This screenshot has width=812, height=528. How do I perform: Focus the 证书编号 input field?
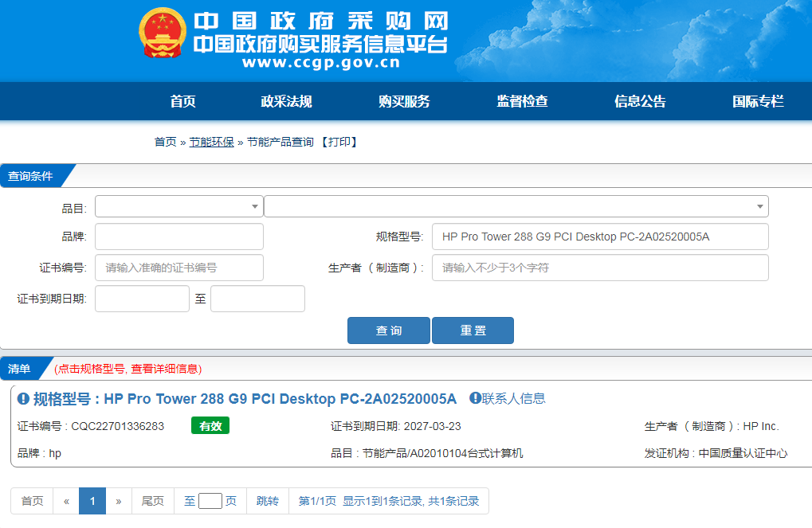(x=179, y=268)
